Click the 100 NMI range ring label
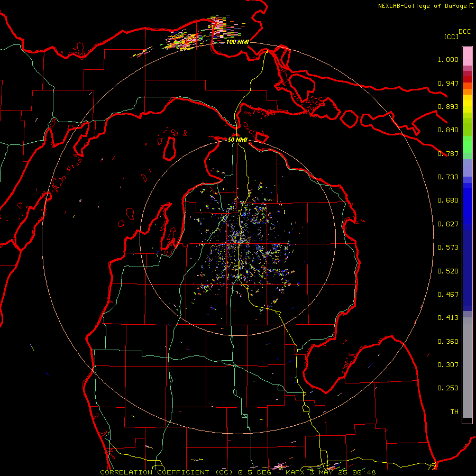The width and height of the screenshot is (476, 476). click(x=237, y=42)
